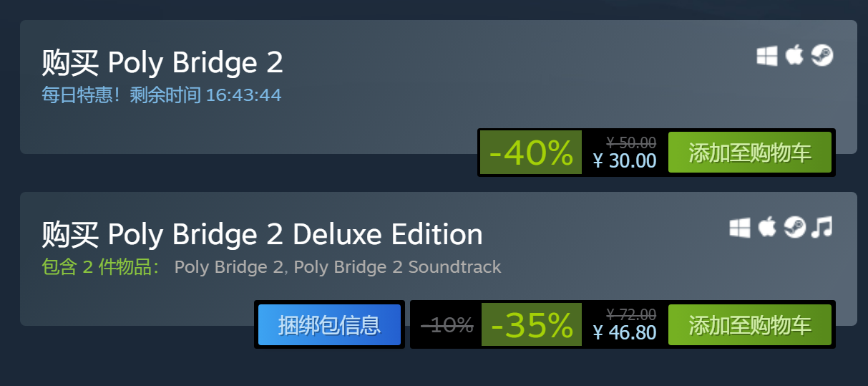The image size is (868, 386).
Task: Click the ¥30.00 discounted price
Action: 625,160
